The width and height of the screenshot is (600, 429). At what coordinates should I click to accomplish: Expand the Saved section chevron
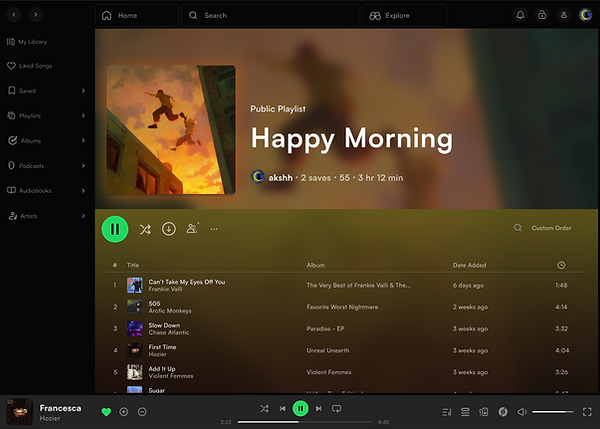(x=83, y=91)
